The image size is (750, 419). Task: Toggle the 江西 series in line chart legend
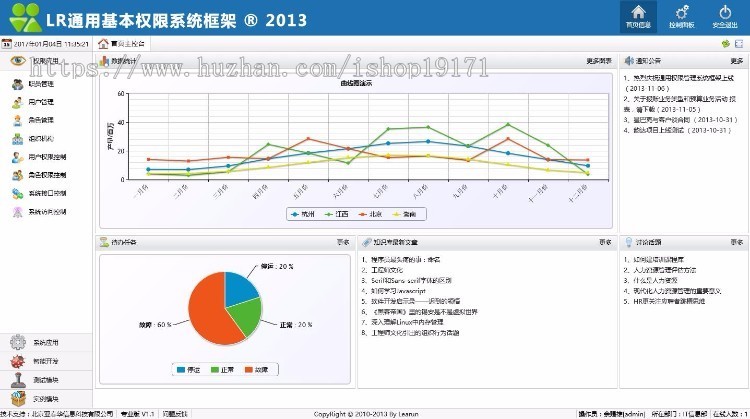[x=337, y=214]
